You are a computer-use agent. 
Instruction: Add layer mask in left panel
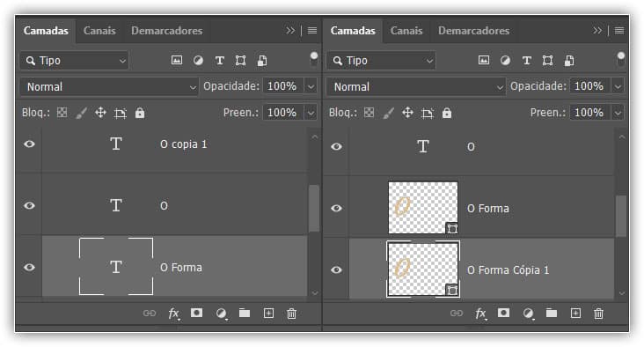pos(197,313)
